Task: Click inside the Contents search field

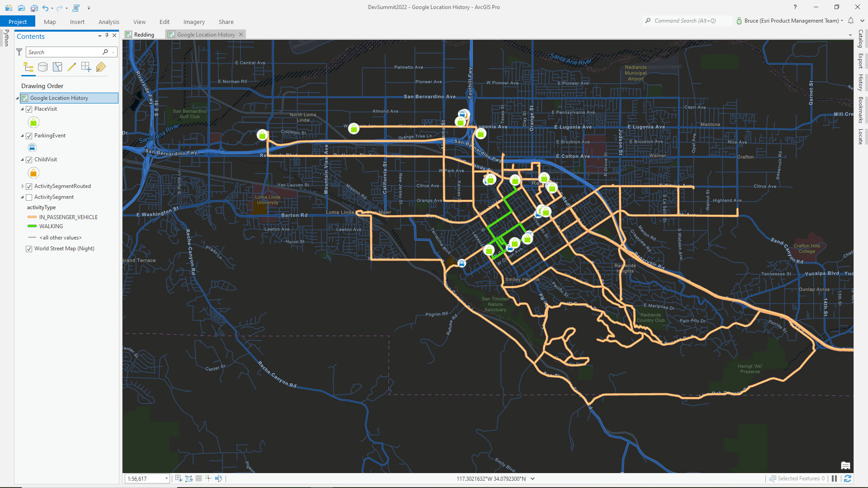Action: click(63, 52)
